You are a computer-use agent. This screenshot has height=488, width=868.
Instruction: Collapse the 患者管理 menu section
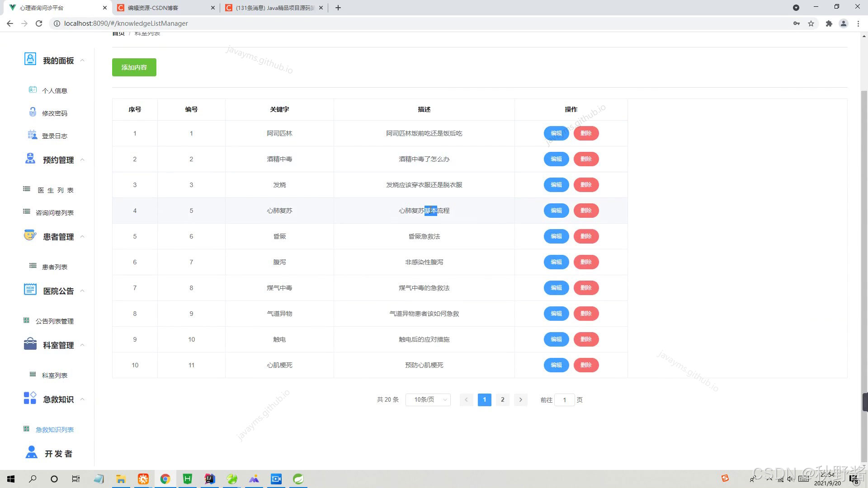click(82, 237)
